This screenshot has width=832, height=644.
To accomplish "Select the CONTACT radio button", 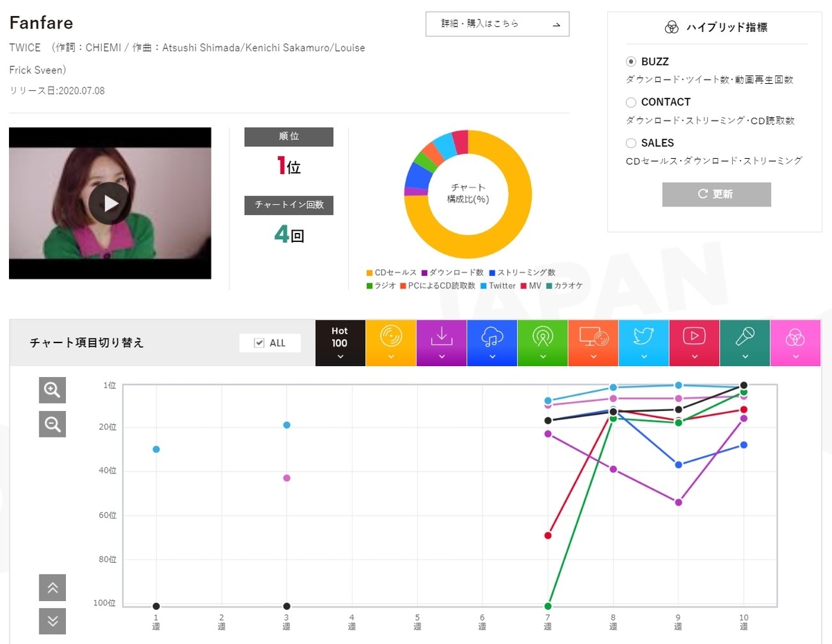I will 631,103.
